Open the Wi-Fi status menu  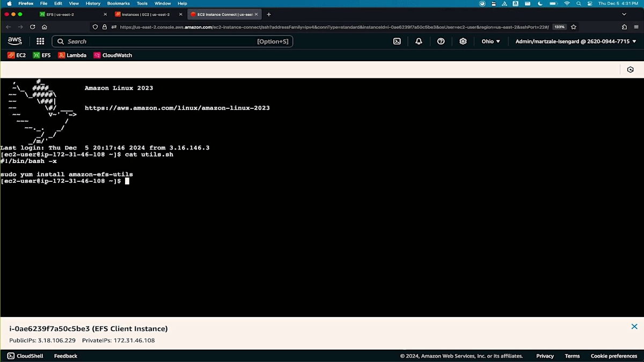(x=567, y=3)
